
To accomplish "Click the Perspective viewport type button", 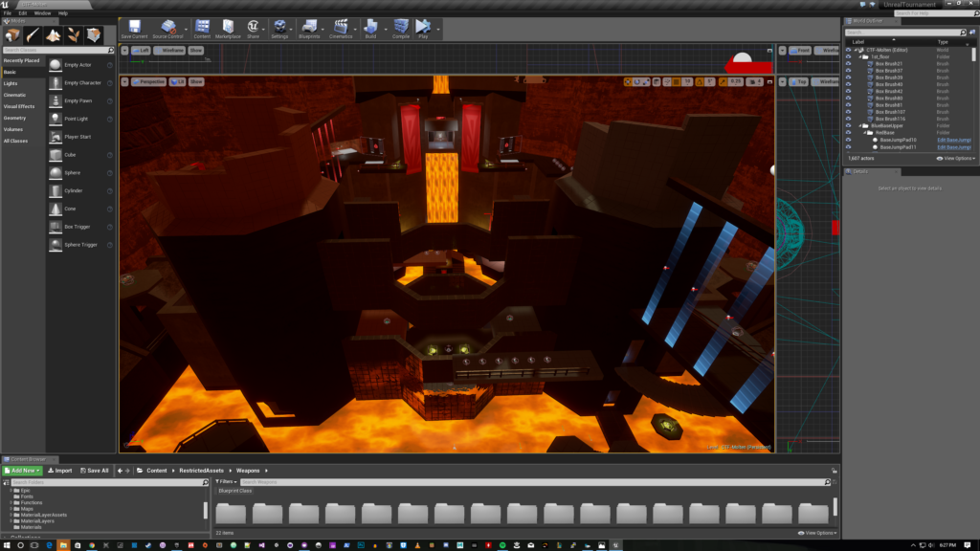I will pyautogui.click(x=148, y=82).
